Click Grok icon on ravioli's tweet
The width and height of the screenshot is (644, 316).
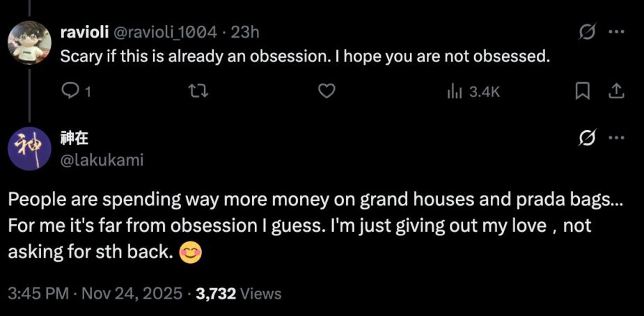coord(588,32)
